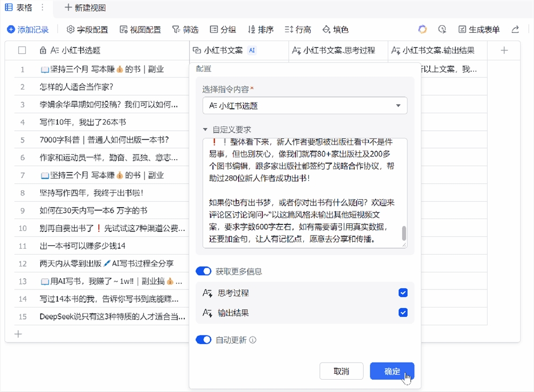Click the sync refresh icon near 生成表单
This screenshot has width=534, height=392.
coord(422,30)
